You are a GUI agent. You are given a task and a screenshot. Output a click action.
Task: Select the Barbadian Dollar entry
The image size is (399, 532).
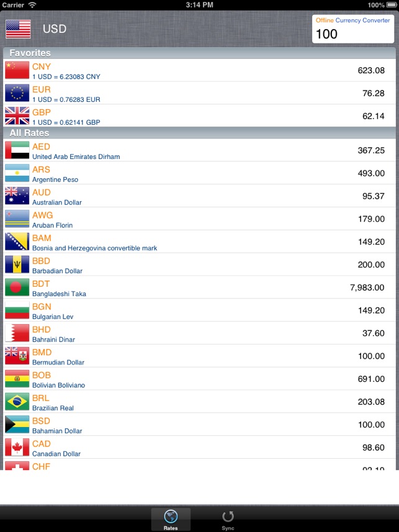[x=199, y=265]
